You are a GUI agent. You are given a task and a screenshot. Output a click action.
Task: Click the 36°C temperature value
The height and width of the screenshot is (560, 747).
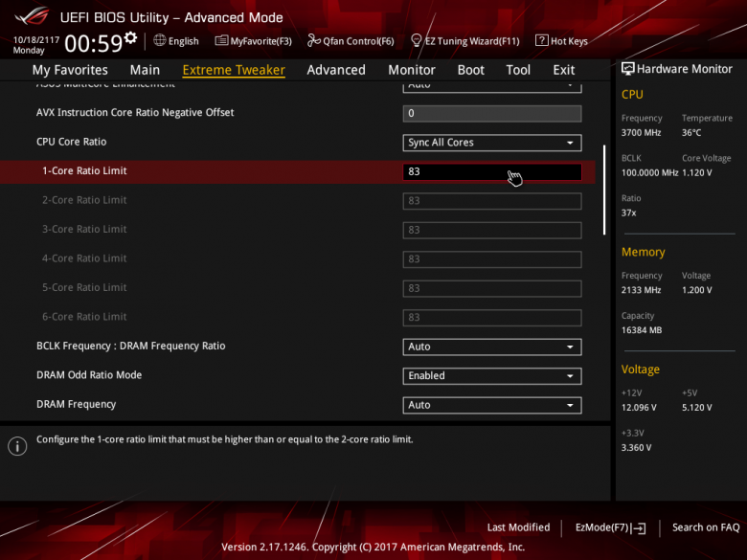(691, 132)
